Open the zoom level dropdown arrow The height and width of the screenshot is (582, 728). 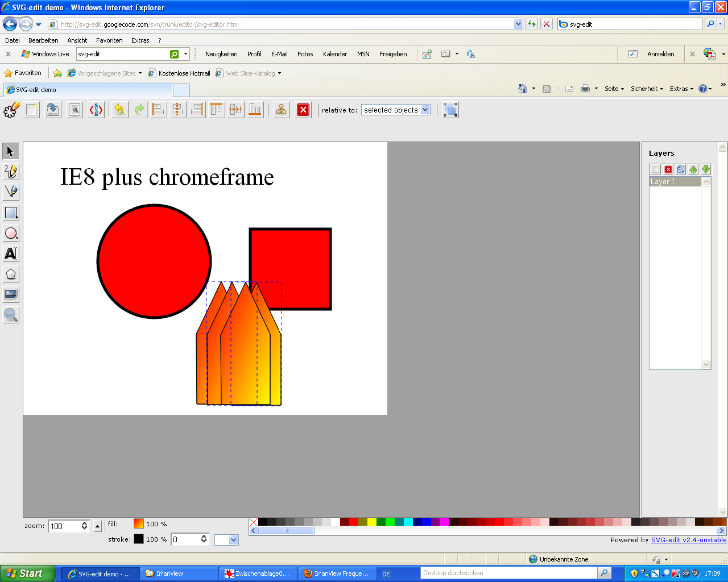point(97,526)
